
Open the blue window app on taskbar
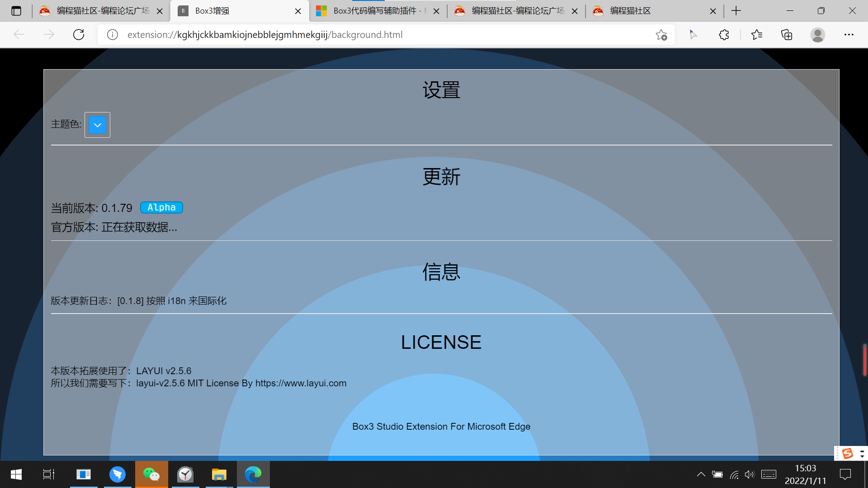coord(84,474)
